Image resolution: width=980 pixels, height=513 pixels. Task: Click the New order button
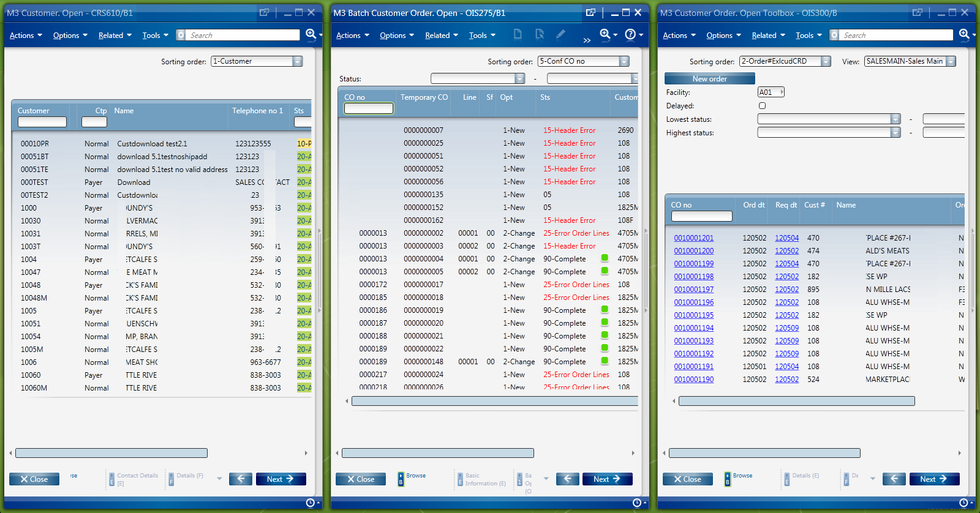(x=709, y=79)
